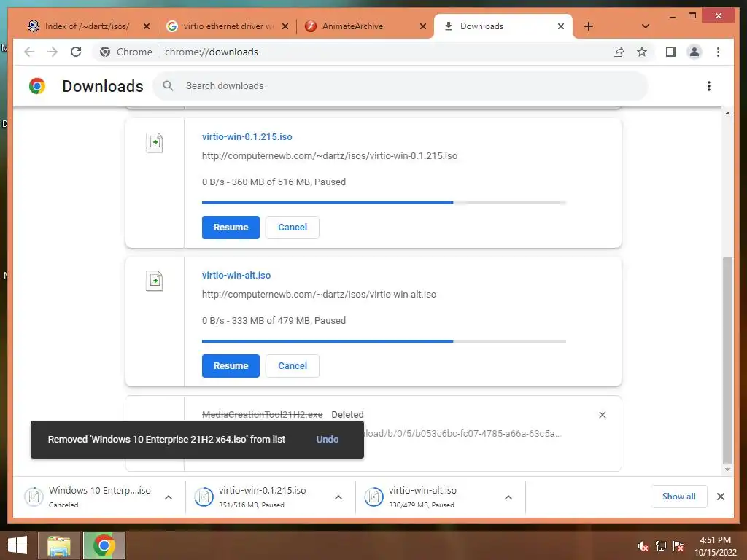Click the network tray icon
747x560 pixels.
point(661,545)
